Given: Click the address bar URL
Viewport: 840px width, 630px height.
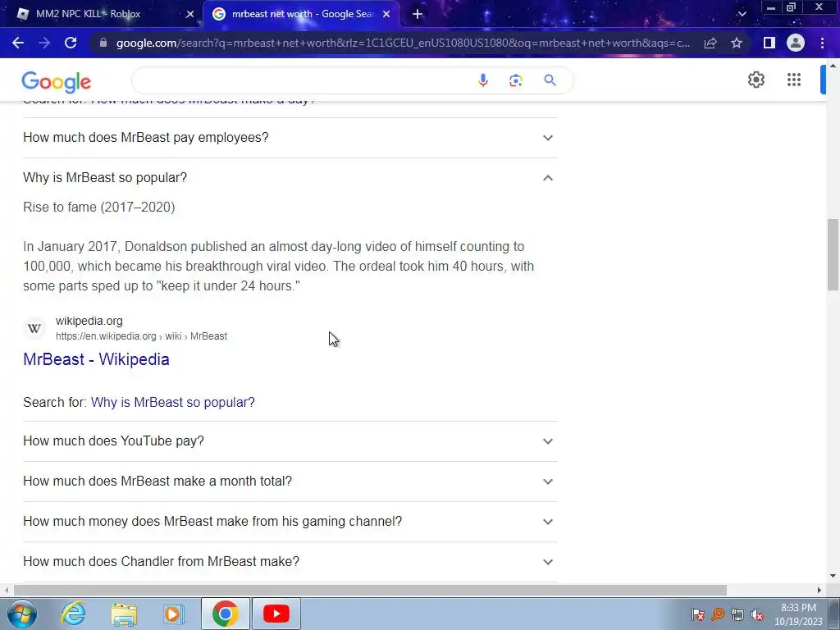Looking at the screenshot, I should click(402, 43).
